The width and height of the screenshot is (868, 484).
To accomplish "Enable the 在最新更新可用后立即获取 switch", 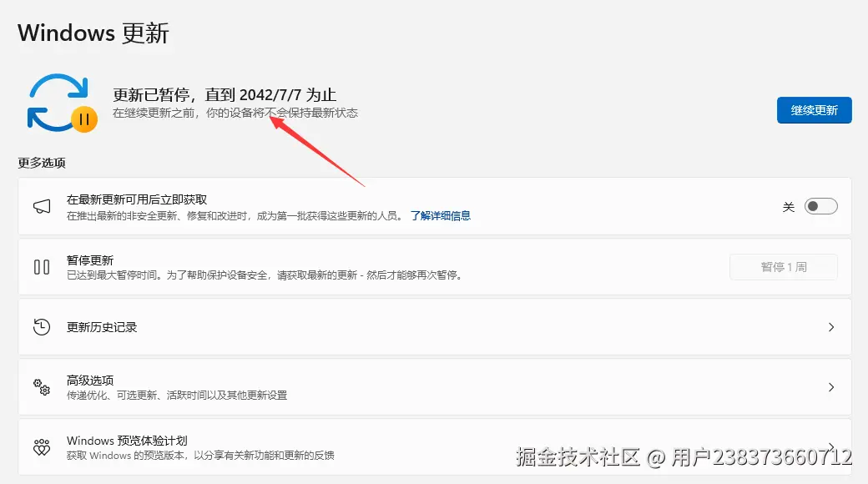I will pyautogui.click(x=820, y=206).
